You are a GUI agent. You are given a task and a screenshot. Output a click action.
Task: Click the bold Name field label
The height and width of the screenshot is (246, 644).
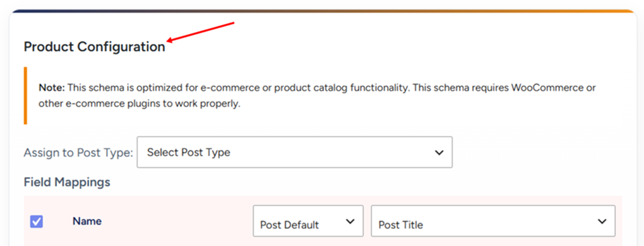[x=87, y=221]
